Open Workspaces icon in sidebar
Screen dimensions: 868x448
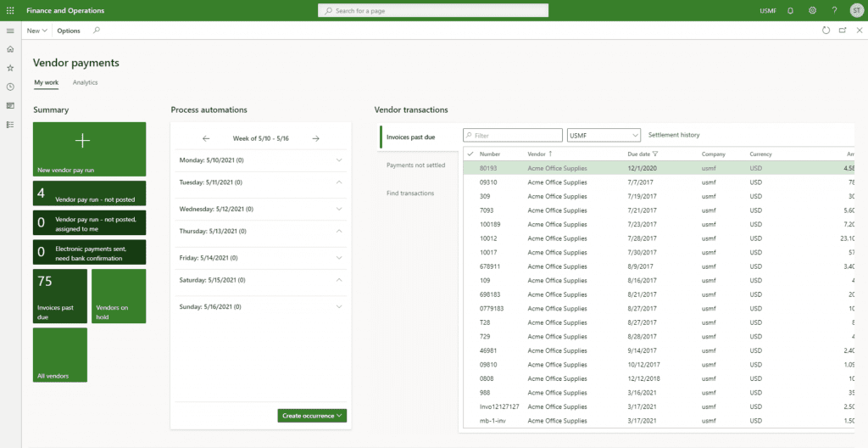10,106
